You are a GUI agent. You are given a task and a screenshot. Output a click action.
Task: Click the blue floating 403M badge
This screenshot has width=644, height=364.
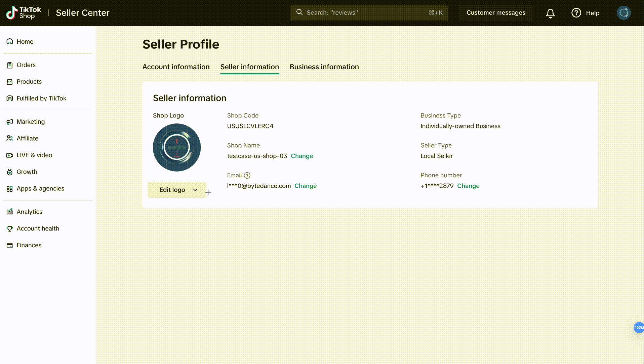point(638,327)
